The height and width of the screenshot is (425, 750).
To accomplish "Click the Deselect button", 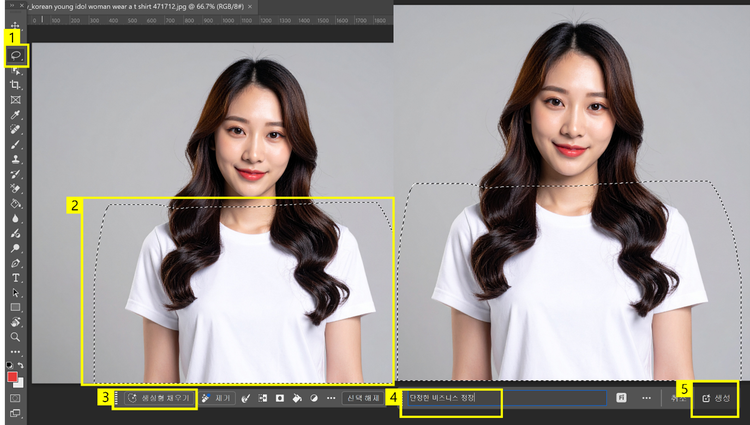I will click(363, 398).
